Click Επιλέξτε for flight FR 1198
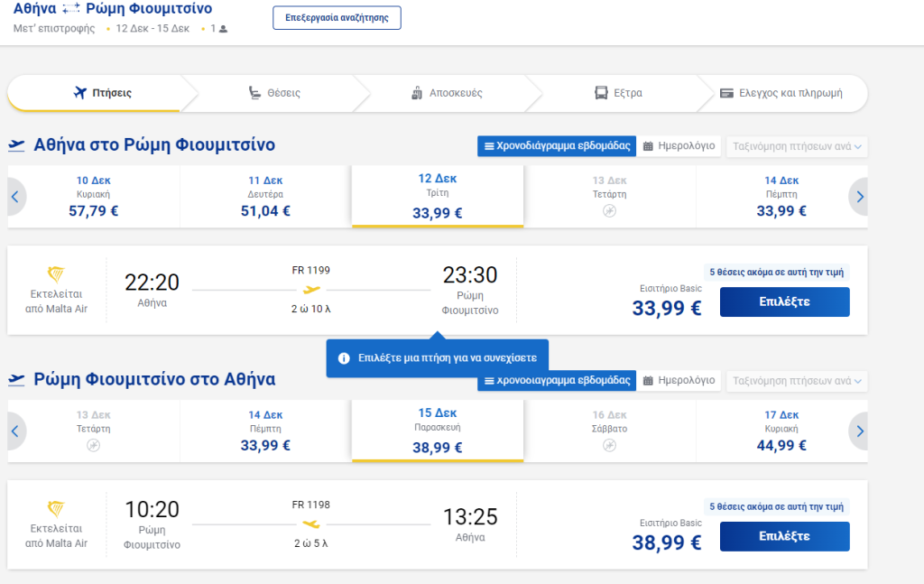924x584 pixels. 784,536
